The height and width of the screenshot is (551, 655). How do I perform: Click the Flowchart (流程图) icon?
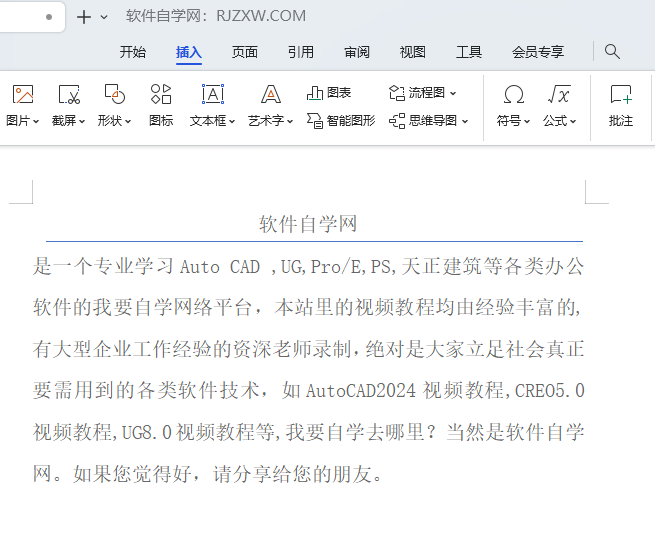point(397,93)
